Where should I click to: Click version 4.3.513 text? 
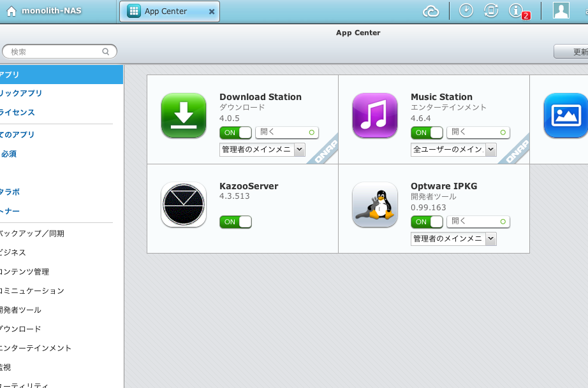pyautogui.click(x=235, y=196)
